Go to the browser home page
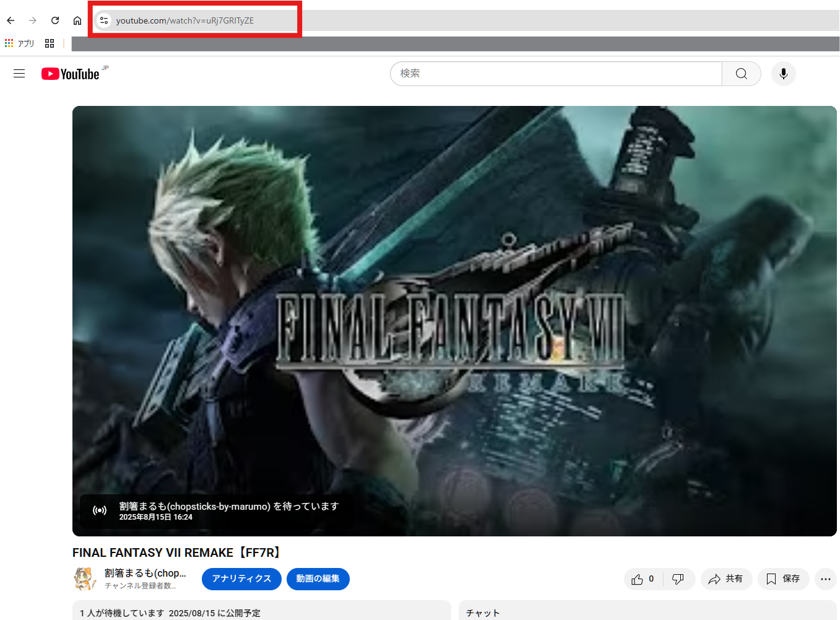 click(x=77, y=20)
